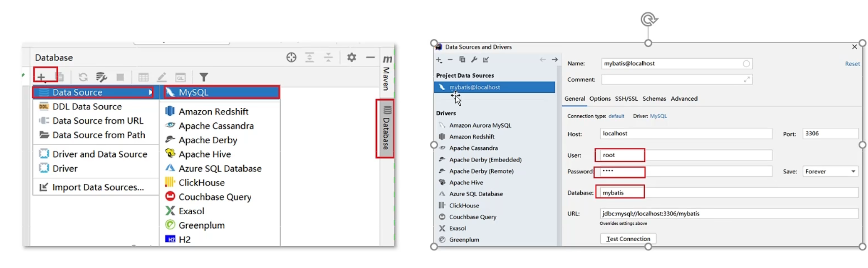
Task: Click the Add plus icon in Data Sources dialog
Action: click(x=439, y=60)
